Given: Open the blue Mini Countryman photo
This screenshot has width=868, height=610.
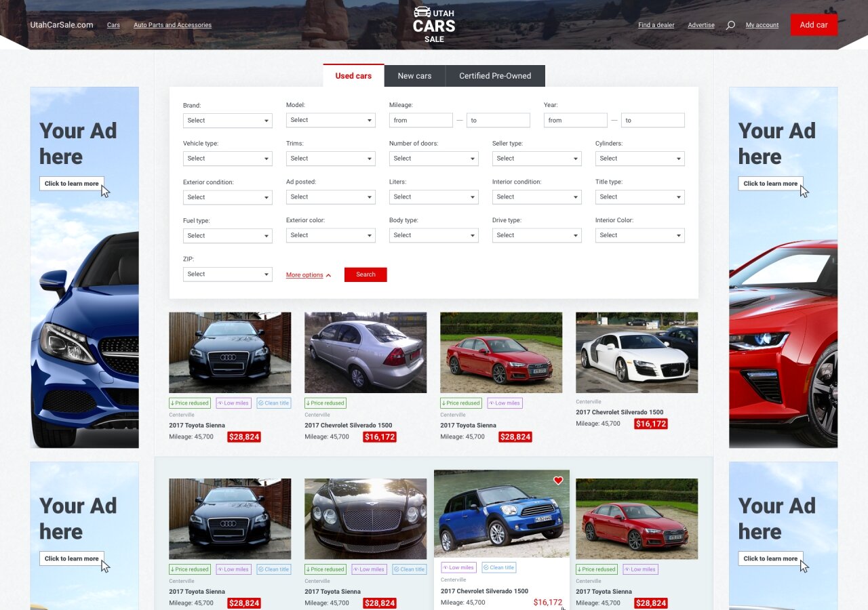Looking at the screenshot, I should point(502,514).
